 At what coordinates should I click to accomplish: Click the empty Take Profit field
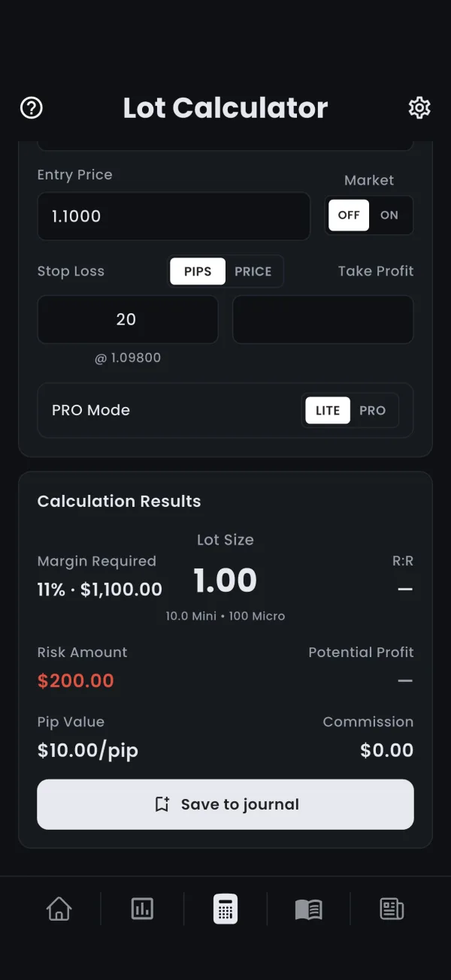pos(323,319)
